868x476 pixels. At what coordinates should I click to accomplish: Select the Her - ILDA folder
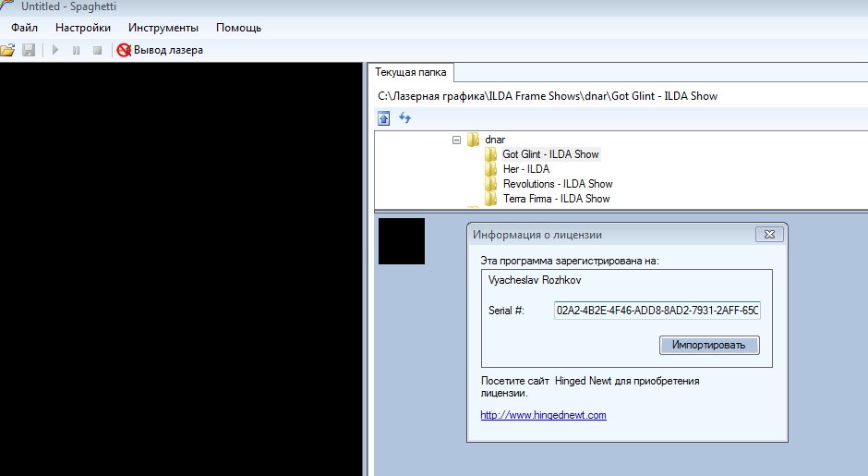tap(525, 169)
